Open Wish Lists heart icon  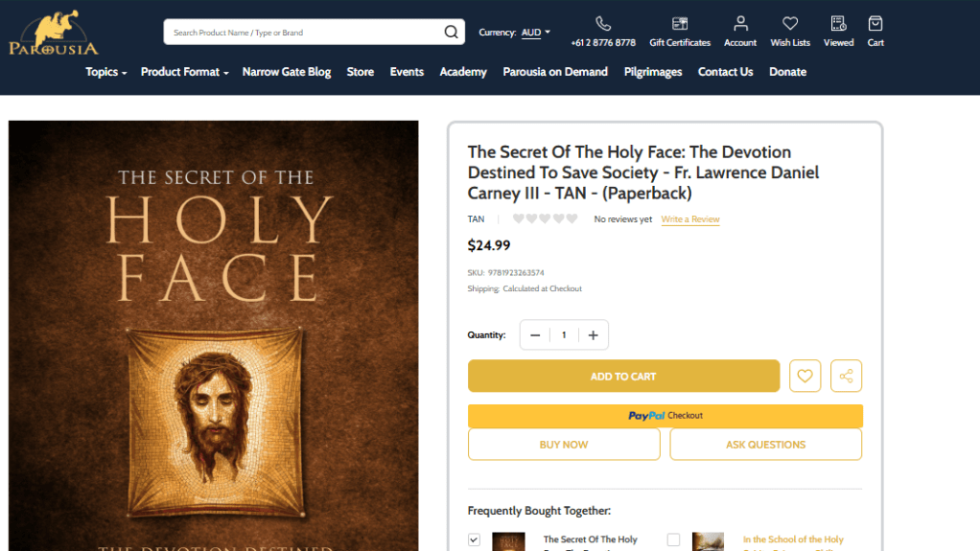point(790,24)
